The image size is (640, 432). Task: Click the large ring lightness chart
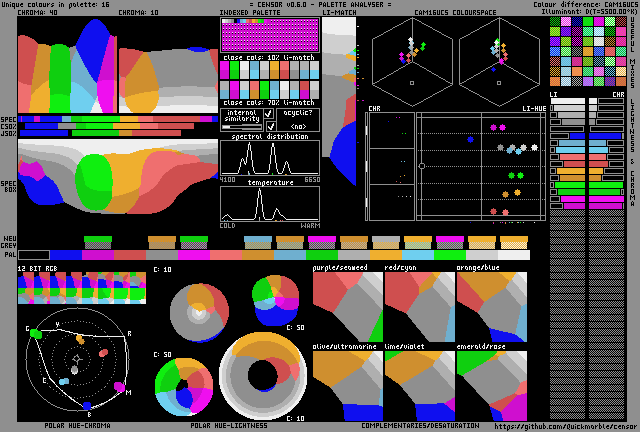click(263, 376)
